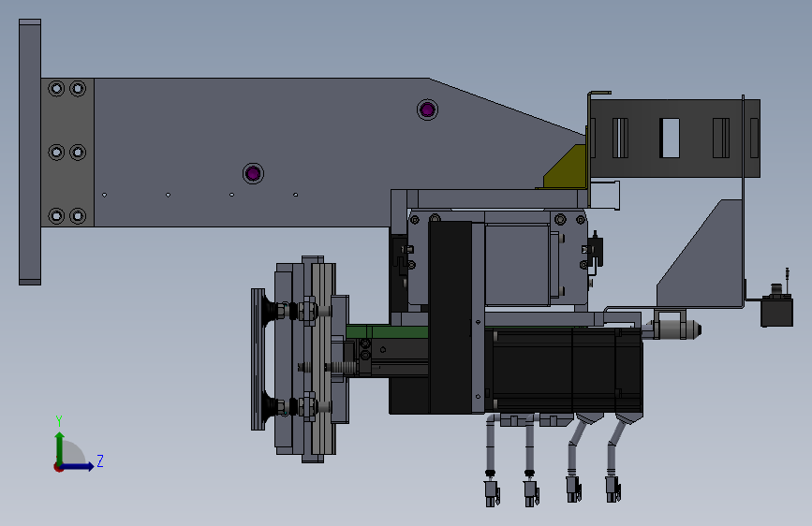Viewport: 812px width, 526px height.
Task: Pick the gray cylindrical fitting right of the motor
Action: pyautogui.click(x=676, y=329)
